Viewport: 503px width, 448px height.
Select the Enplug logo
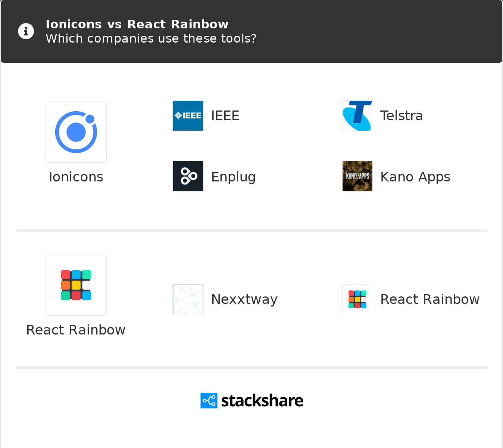pyautogui.click(x=188, y=176)
